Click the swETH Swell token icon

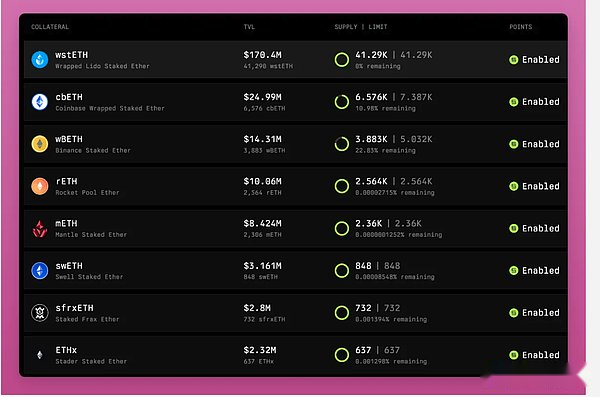pos(40,271)
